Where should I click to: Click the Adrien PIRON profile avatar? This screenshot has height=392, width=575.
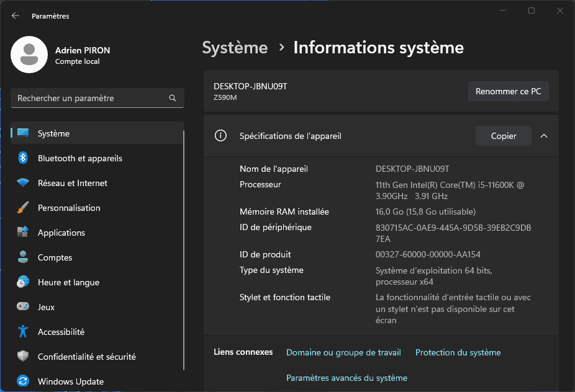(29, 55)
